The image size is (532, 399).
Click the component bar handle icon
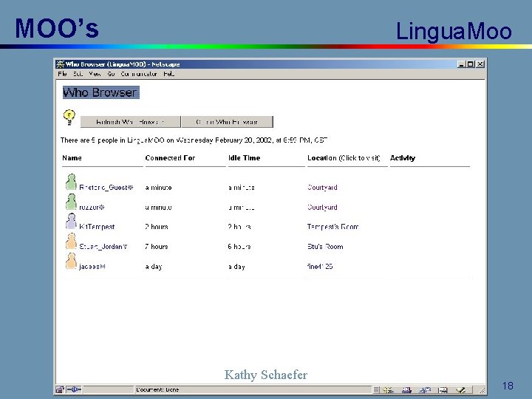point(376,390)
